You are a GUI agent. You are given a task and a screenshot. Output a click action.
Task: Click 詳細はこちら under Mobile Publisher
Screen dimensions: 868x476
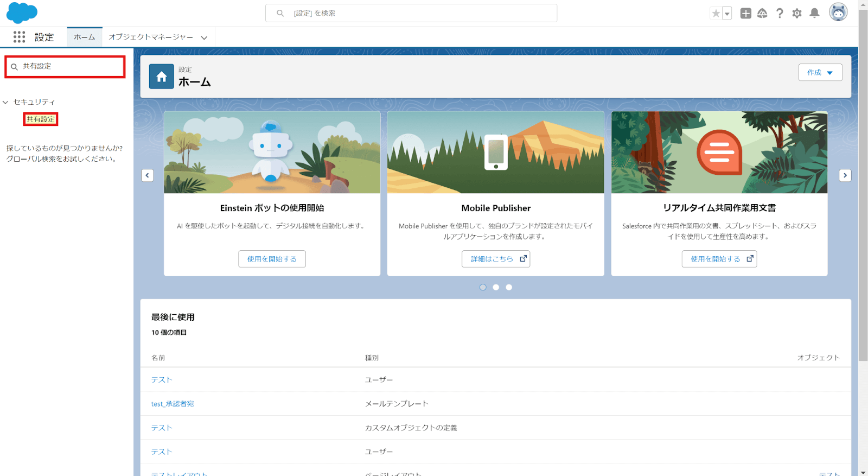coord(496,259)
